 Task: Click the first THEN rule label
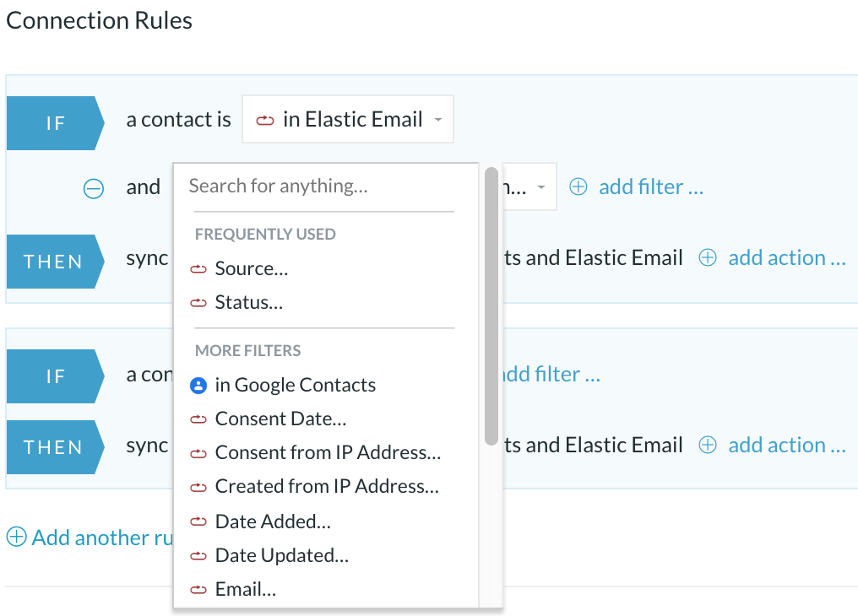click(55, 262)
